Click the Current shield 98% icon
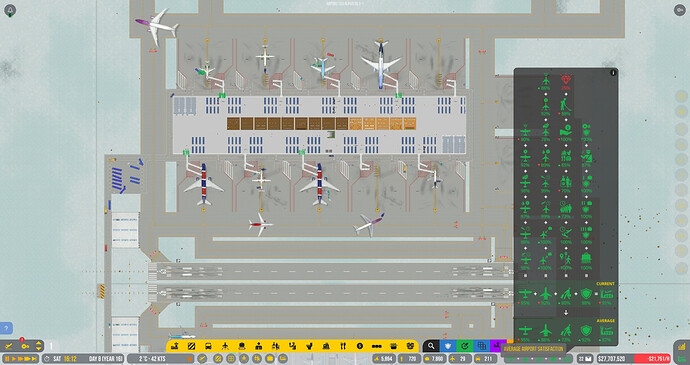 (586, 293)
